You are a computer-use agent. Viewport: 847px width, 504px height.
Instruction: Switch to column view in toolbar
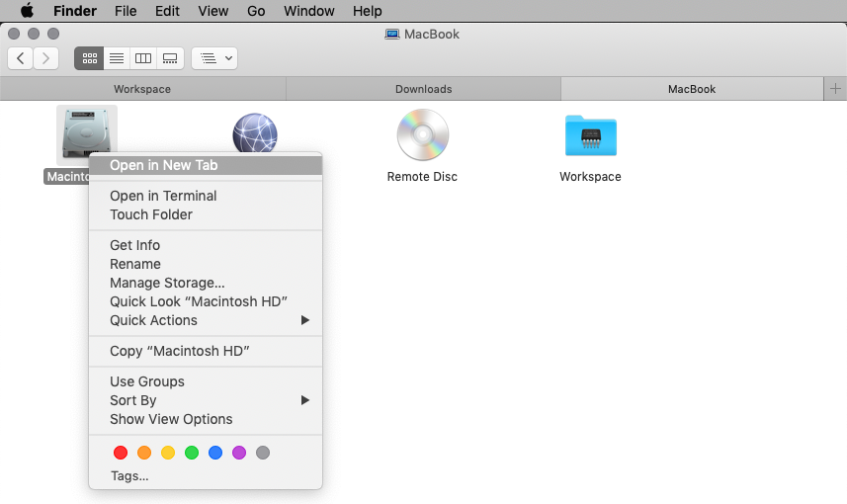pyautogui.click(x=143, y=58)
